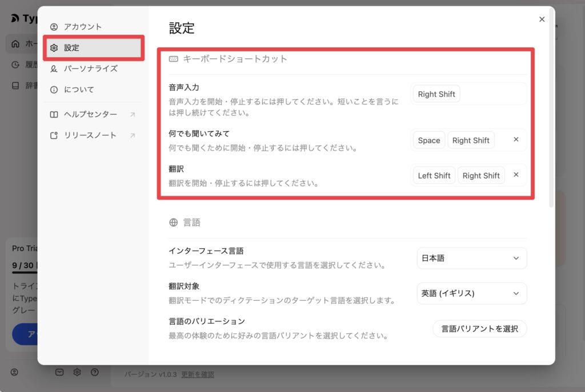Click the mail envelope icon at bottom
This screenshot has height=392, width=585.
(x=59, y=373)
